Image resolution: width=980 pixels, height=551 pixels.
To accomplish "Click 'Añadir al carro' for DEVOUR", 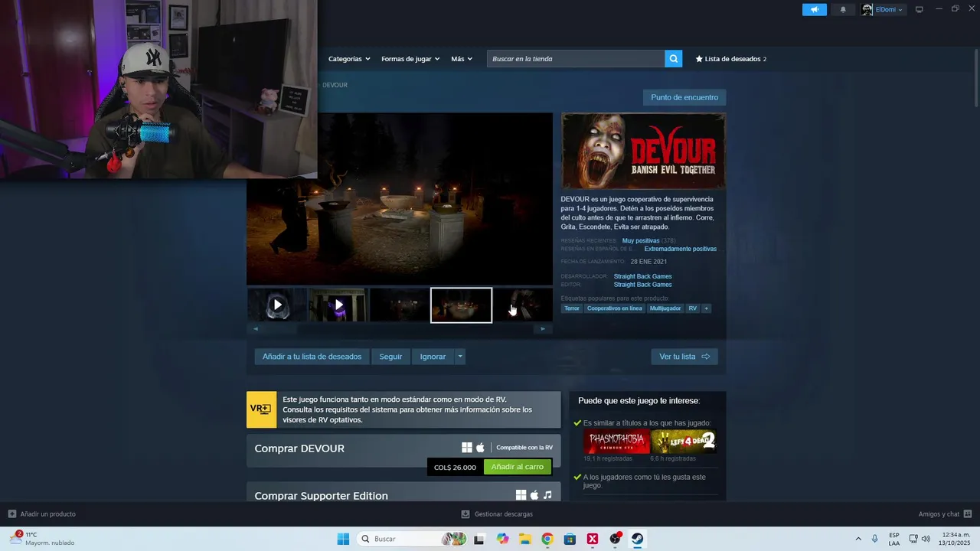I will click(518, 467).
